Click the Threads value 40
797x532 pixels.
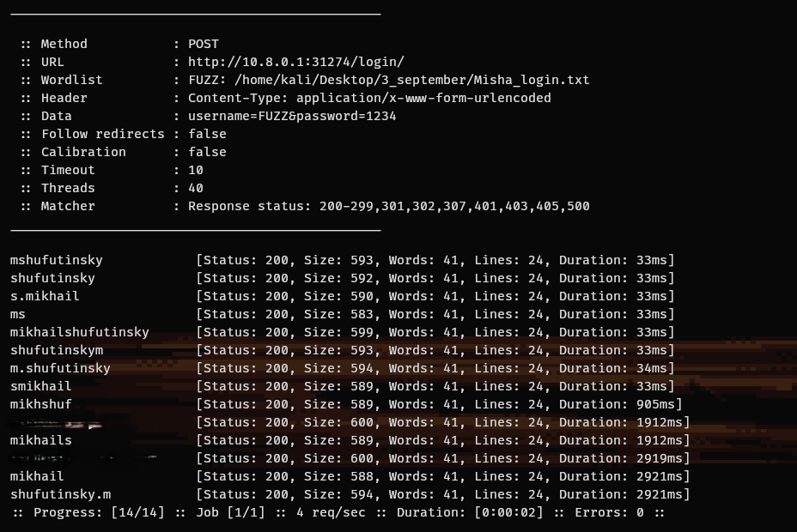(x=196, y=188)
